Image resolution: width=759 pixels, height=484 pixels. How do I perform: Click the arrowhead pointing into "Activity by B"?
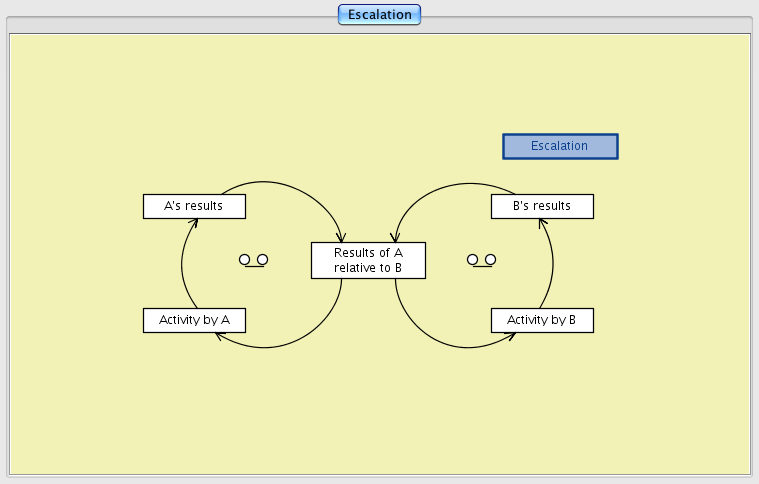pyautogui.click(x=512, y=335)
